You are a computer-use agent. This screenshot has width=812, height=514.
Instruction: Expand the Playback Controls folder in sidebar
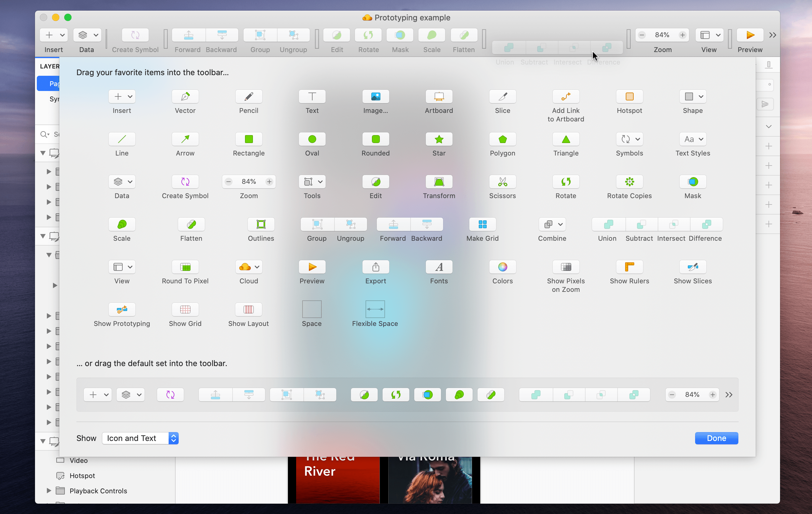[x=49, y=491]
